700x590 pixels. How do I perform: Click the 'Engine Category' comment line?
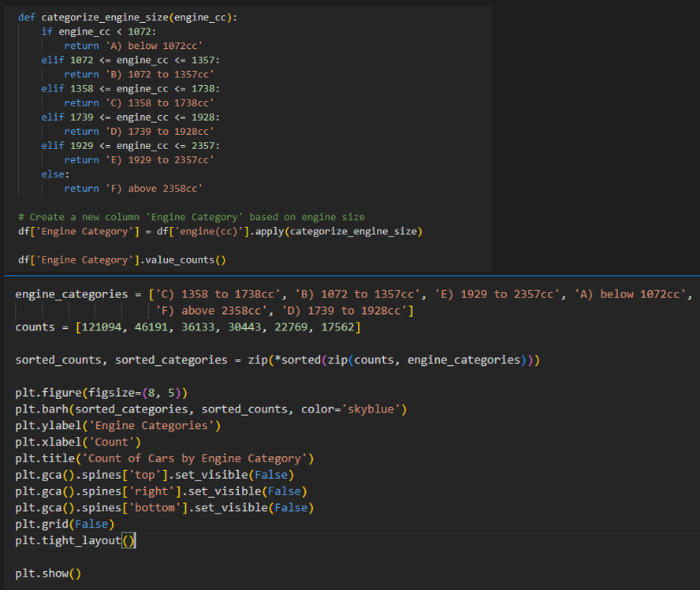pyautogui.click(x=191, y=217)
